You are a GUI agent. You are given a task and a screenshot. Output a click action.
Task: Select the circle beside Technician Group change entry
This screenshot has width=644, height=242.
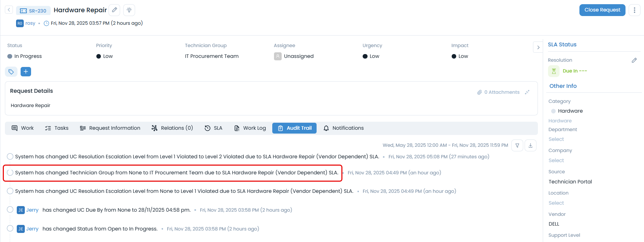click(x=10, y=173)
